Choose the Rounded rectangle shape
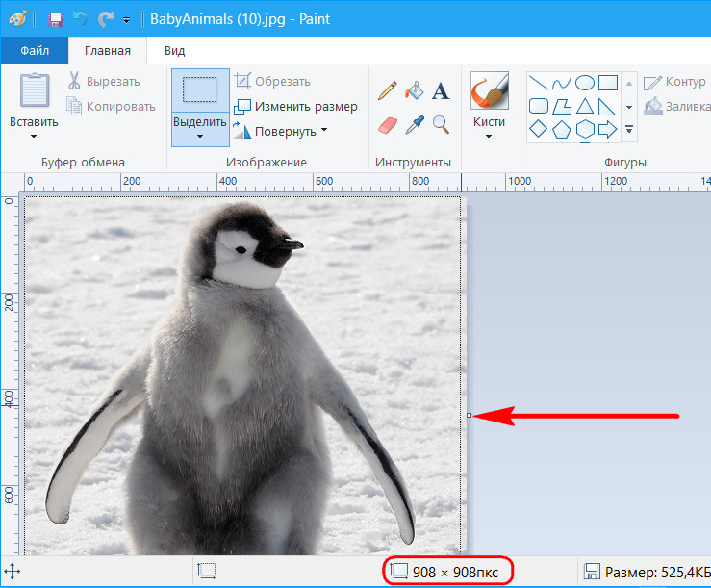Viewport: 711px width, 588px height. (538, 106)
